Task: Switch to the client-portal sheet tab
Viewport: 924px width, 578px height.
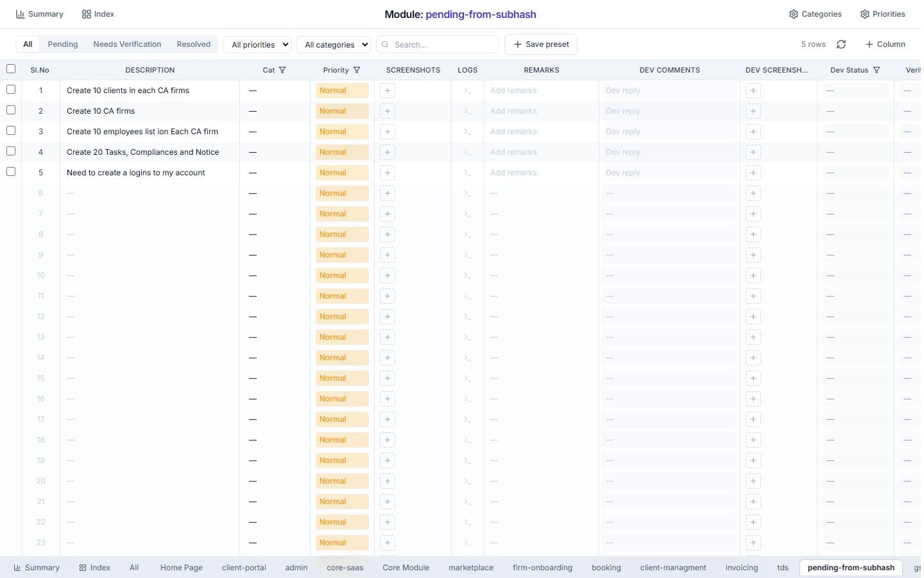Action: point(244,568)
